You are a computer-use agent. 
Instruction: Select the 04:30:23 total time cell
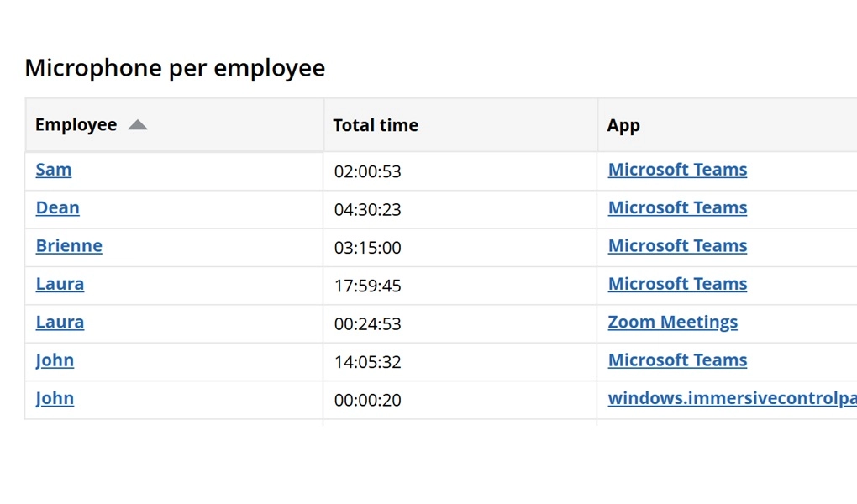click(368, 209)
